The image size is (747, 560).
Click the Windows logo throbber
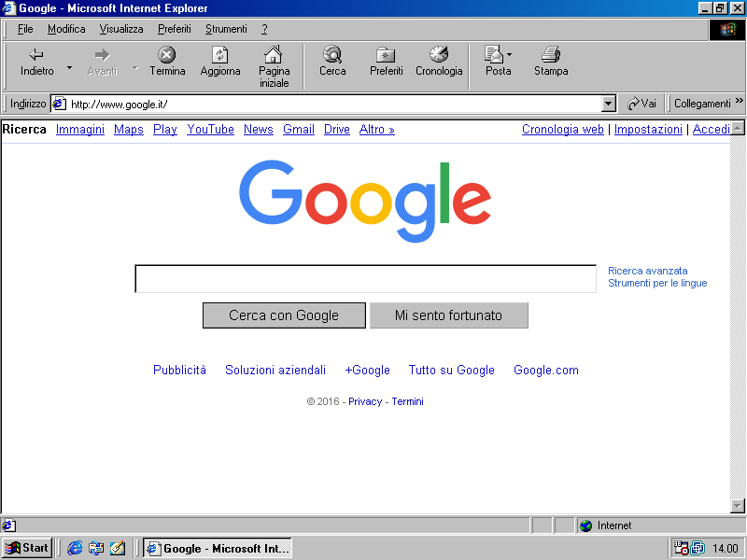727,30
